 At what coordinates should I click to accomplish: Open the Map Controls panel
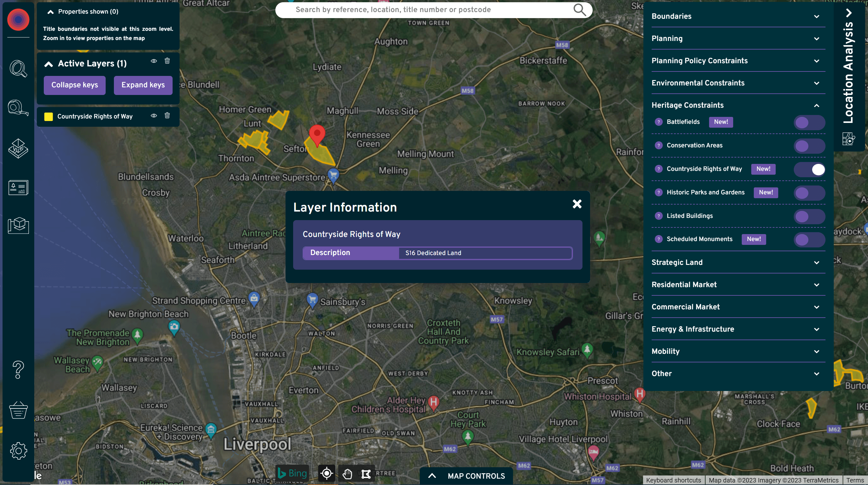click(466, 476)
